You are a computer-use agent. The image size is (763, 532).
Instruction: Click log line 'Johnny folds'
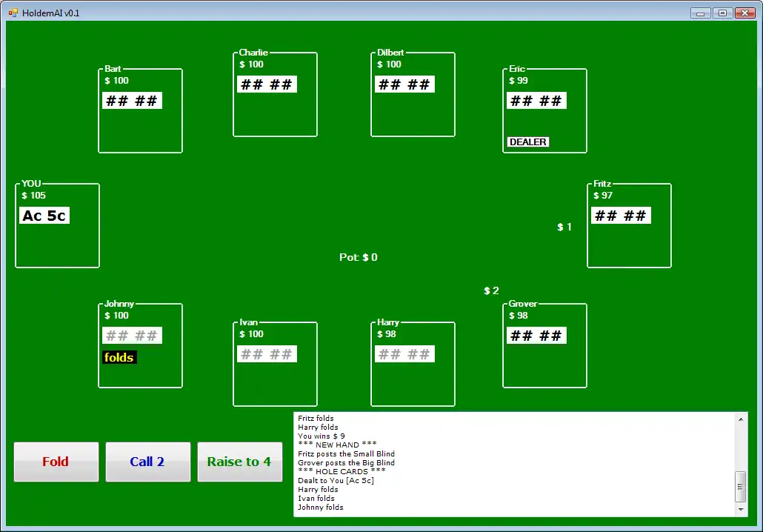tap(320, 507)
